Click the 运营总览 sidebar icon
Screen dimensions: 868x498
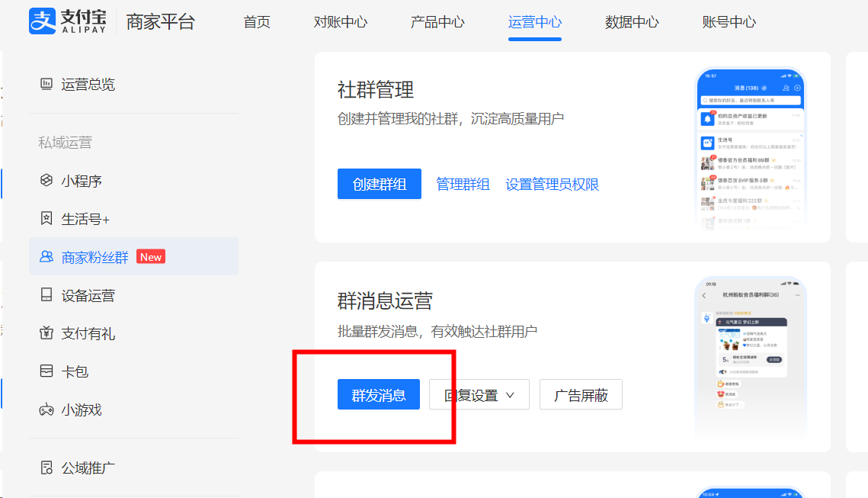pos(46,85)
